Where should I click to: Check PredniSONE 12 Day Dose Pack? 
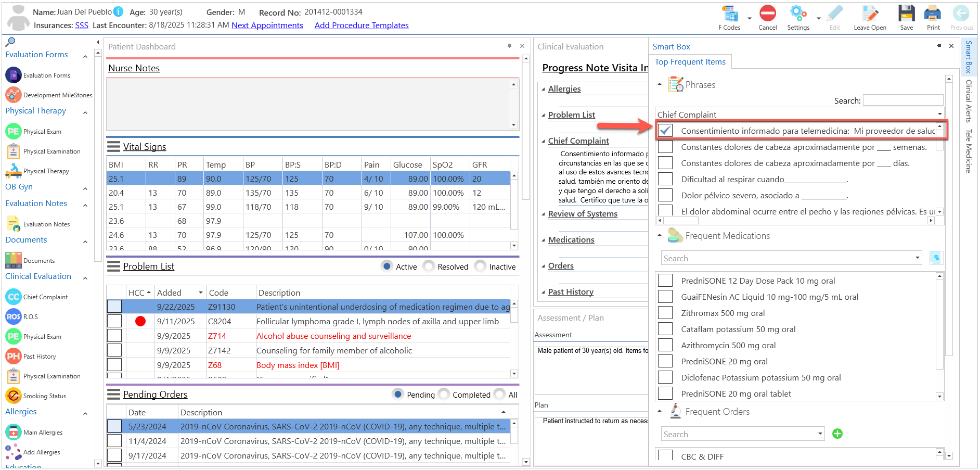coord(665,281)
